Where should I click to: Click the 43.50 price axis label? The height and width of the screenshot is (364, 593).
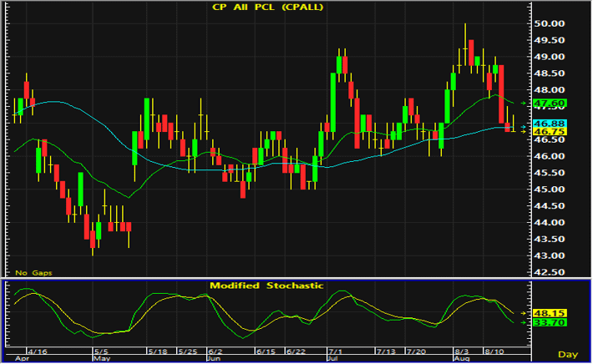[549, 239]
